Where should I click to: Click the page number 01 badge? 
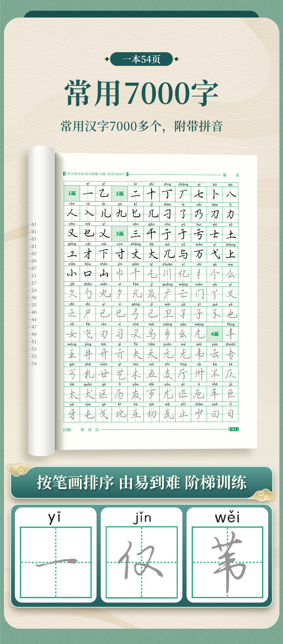tap(234, 429)
